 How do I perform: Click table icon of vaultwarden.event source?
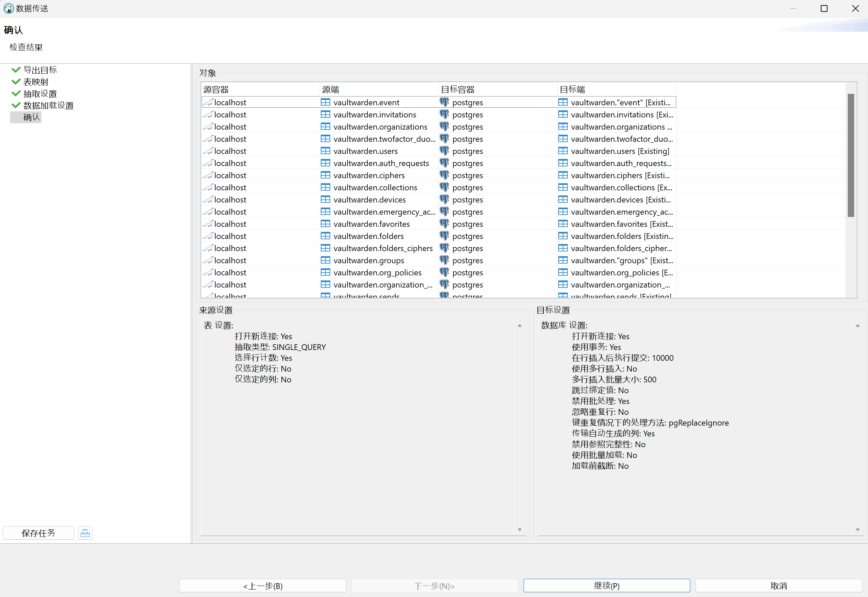click(325, 102)
